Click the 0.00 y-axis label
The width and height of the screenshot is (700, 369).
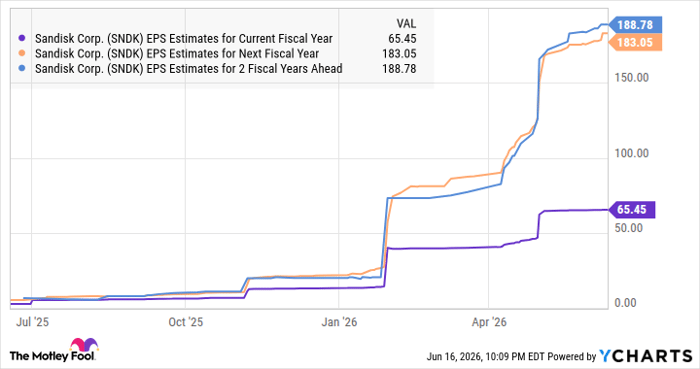coord(625,303)
